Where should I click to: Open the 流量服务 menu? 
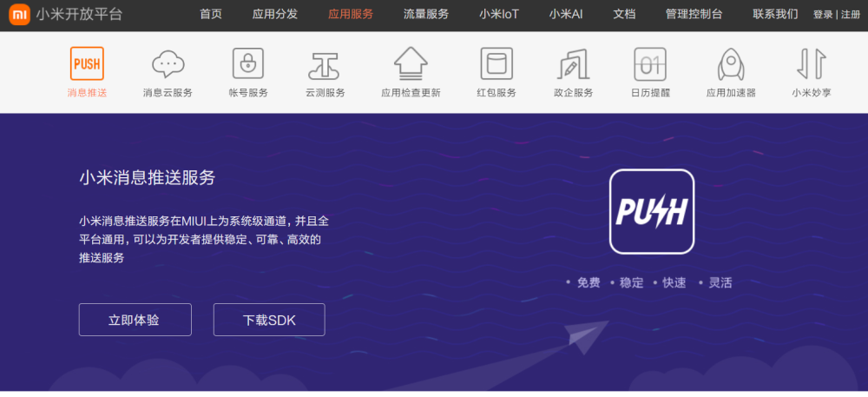click(x=426, y=15)
